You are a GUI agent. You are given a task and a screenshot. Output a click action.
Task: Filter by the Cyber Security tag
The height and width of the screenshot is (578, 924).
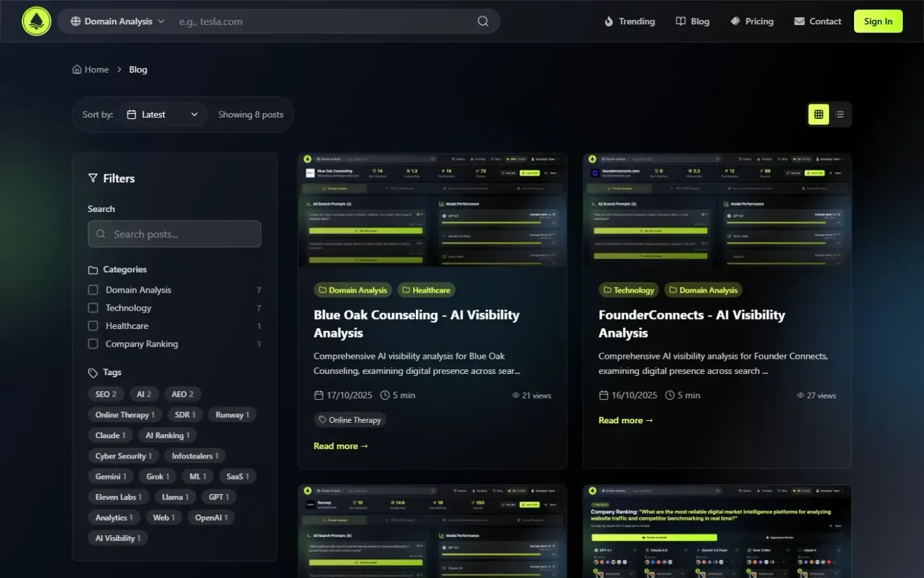pos(123,456)
